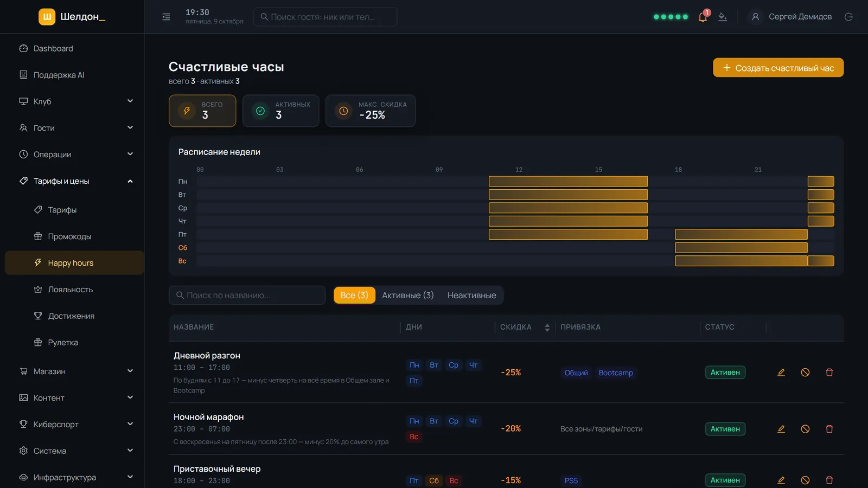Expand the Контент sidebar section
This screenshot has width=868, height=488.
pyautogui.click(x=75, y=398)
